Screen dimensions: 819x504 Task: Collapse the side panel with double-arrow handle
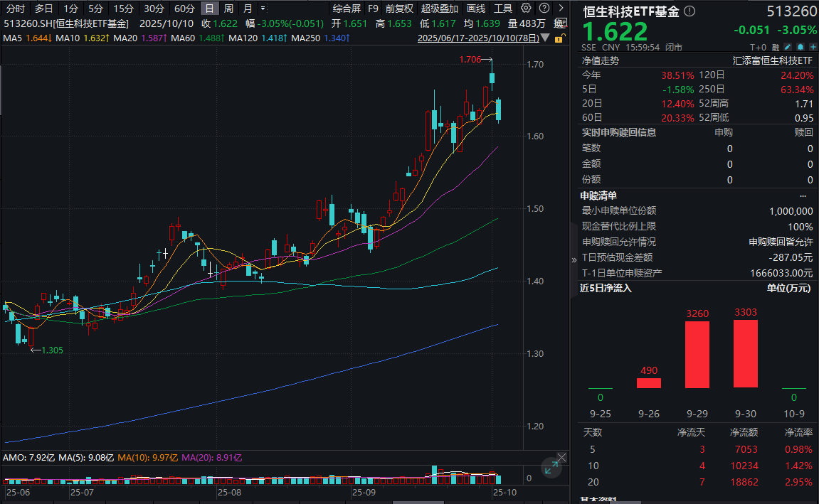[574, 260]
